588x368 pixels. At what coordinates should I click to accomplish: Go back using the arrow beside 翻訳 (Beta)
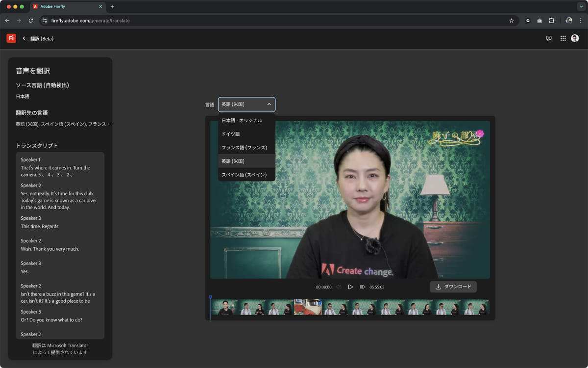pos(24,38)
